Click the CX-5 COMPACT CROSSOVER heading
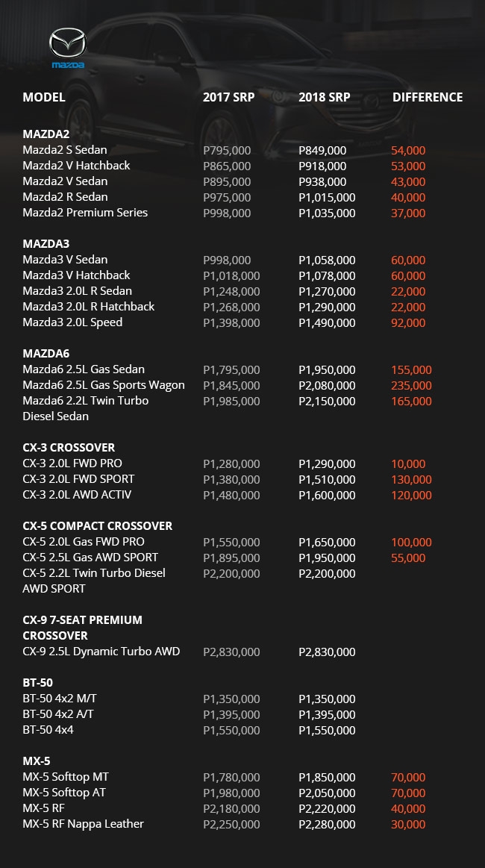Screen dimensions: 485x868 pyautogui.click(x=98, y=526)
